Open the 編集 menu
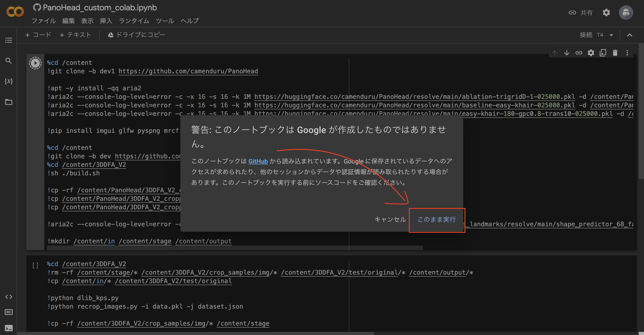 click(68, 21)
